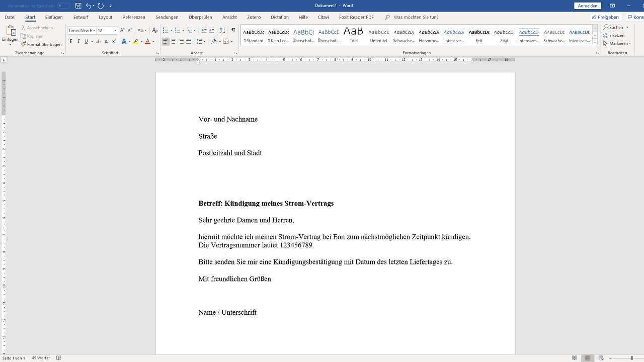Click the Save icon in title bar
The image size is (644, 362).
[x=78, y=6]
